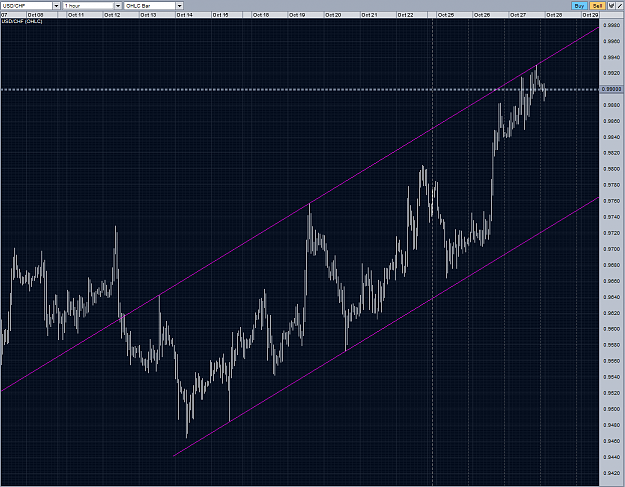Click the 0.9420 price axis label
The height and width of the screenshot is (487, 625).
(x=612, y=473)
